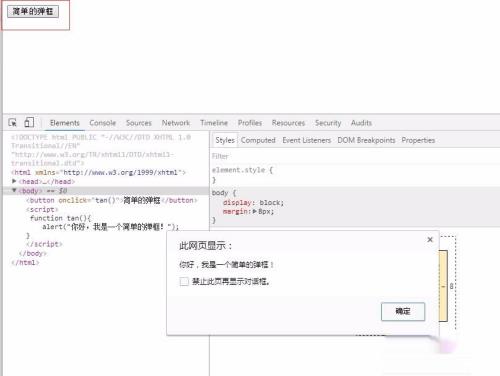Image resolution: width=500 pixels, height=376 pixels.
Task: Click the 确定 button in the alert
Action: (x=403, y=311)
